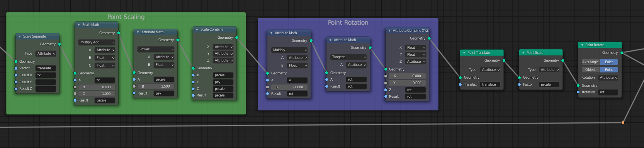Select the orange reroute node
The width and height of the screenshot is (644, 148).
pos(623,123)
